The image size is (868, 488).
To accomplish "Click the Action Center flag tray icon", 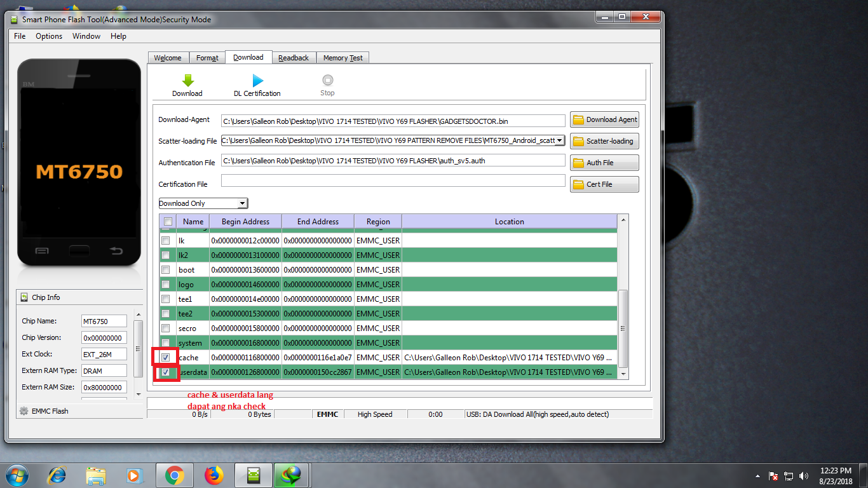I will pos(774,475).
